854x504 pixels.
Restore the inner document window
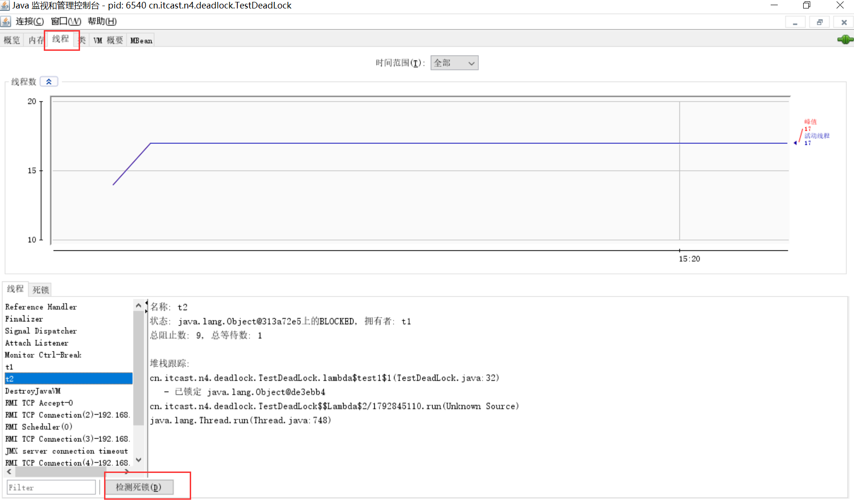pyautogui.click(x=820, y=22)
